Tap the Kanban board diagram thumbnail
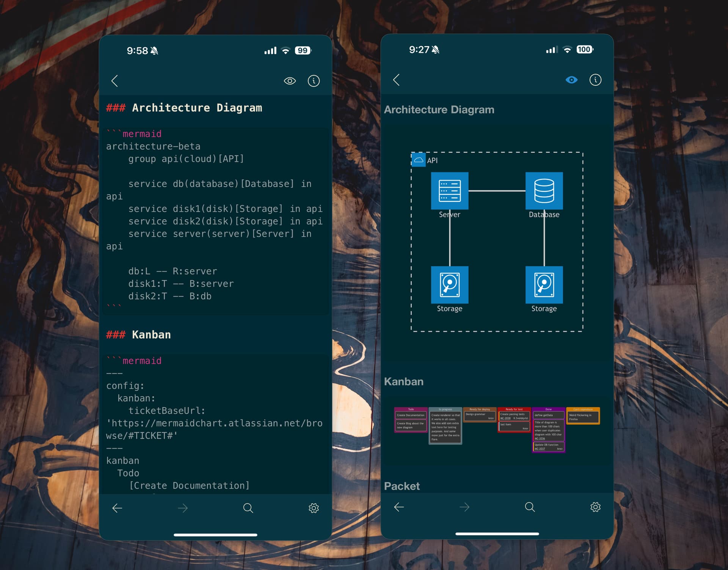Image resolution: width=728 pixels, height=570 pixels. pyautogui.click(x=497, y=430)
